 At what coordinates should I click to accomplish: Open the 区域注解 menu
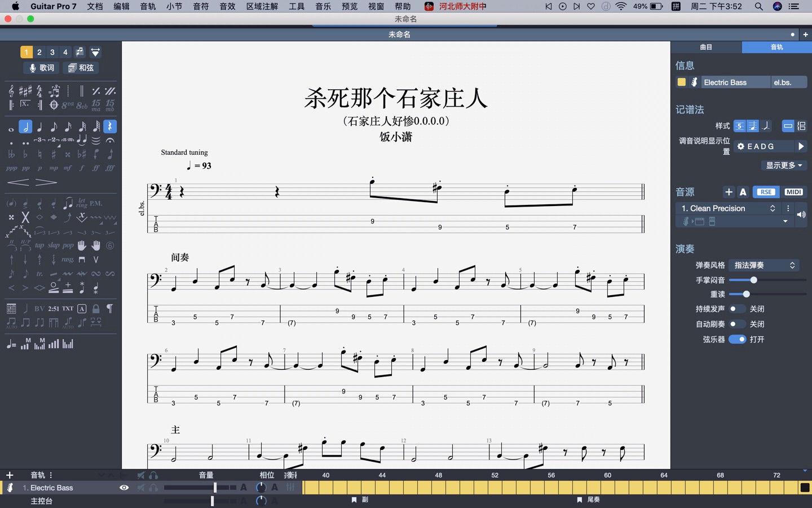pyautogui.click(x=262, y=6)
